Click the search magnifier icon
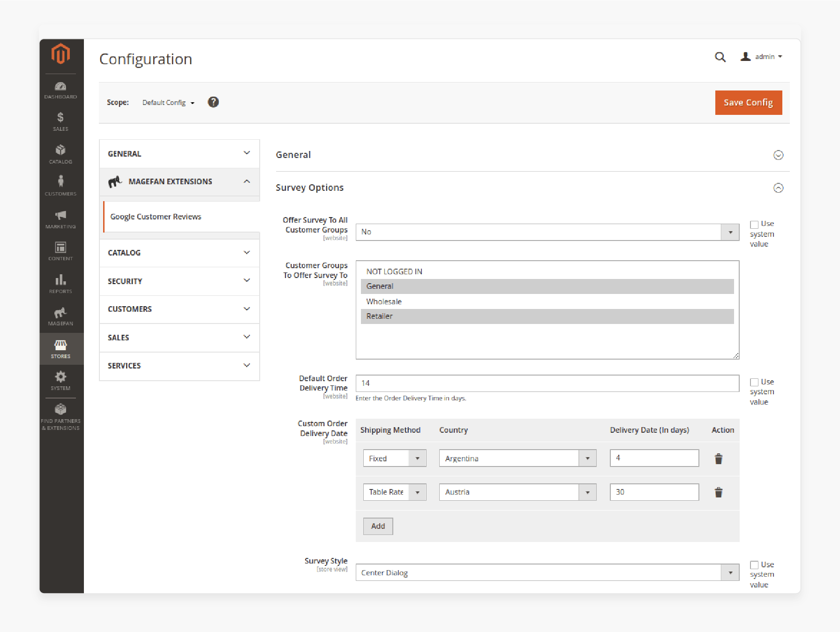Screen dimensions: 840x632 [720, 57]
